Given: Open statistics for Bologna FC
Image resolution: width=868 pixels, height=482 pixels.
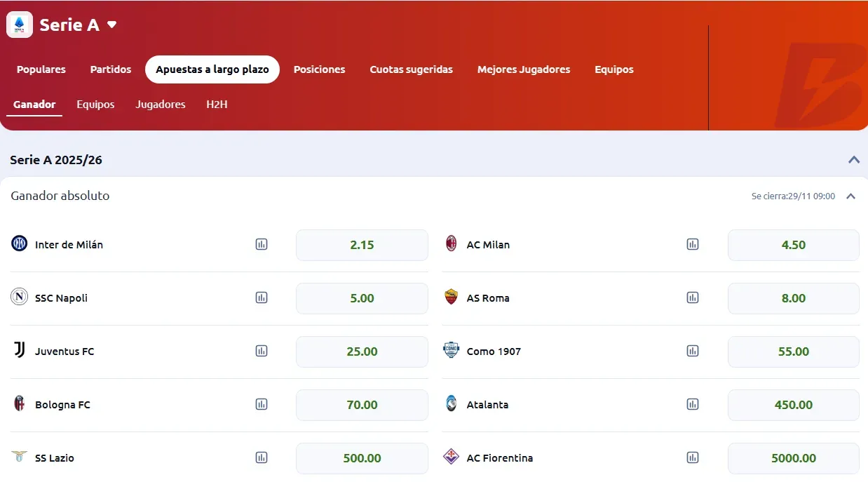Looking at the screenshot, I should pyautogui.click(x=262, y=404).
